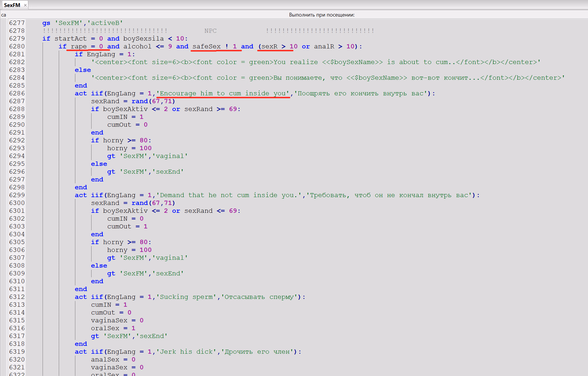Click the 'EngLang' word on line 6281
Viewport: 588px width, 376px height.
[101, 54]
